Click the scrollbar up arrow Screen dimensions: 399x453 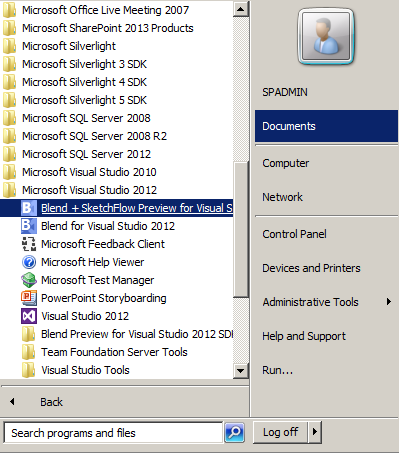(241, 9)
